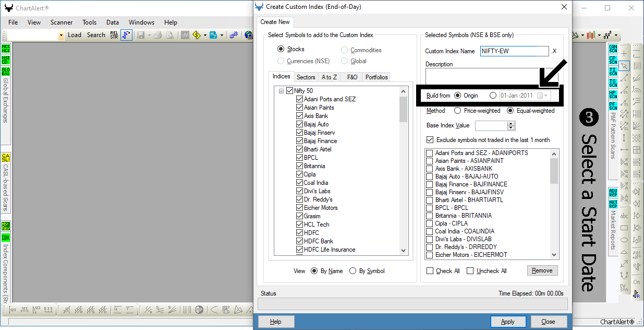Click the ADV REP reports icon

coord(613,192)
